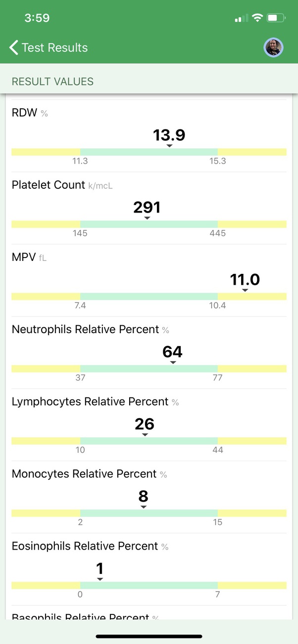
Task: Select Lymphocytes Relative Percent result
Action: coord(149,425)
